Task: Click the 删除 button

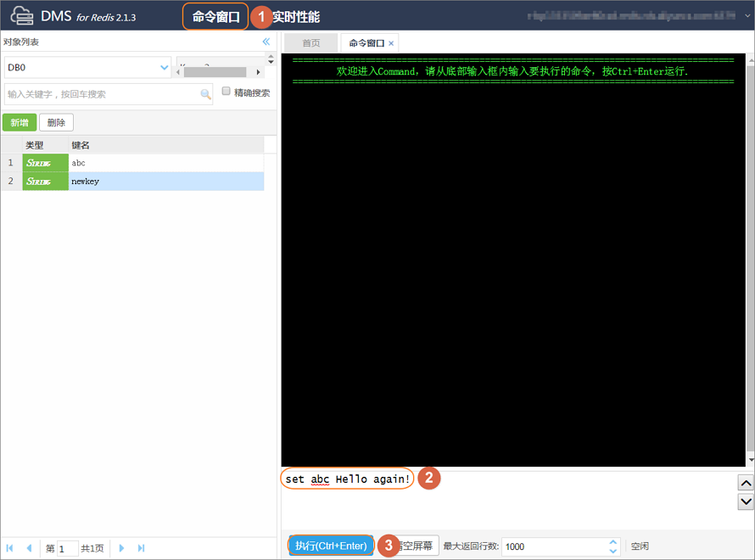Action: tap(56, 122)
